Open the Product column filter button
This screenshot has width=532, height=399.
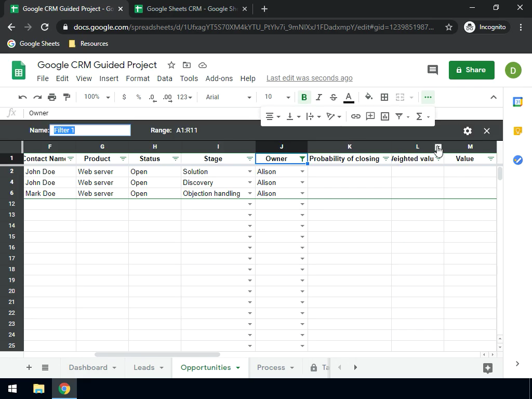pos(123,159)
